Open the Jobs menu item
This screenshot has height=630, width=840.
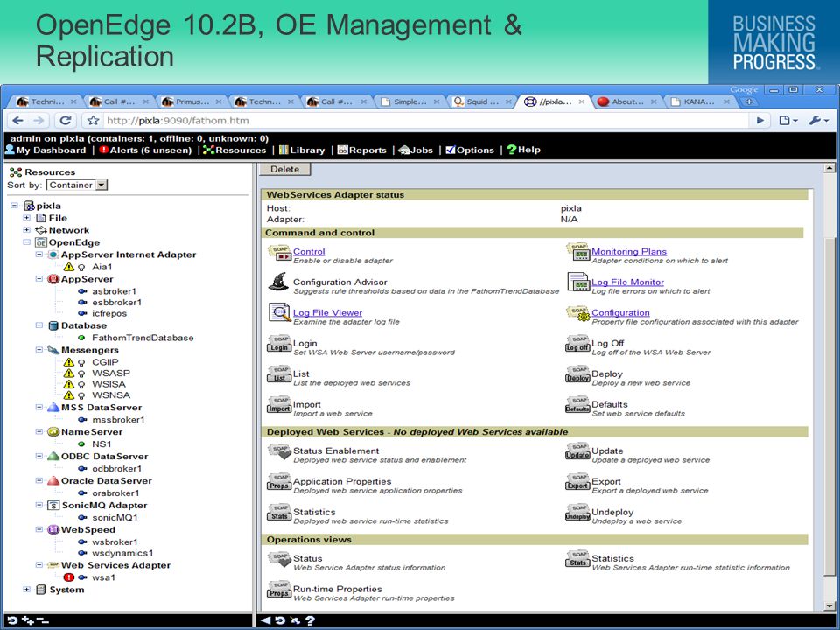point(416,150)
